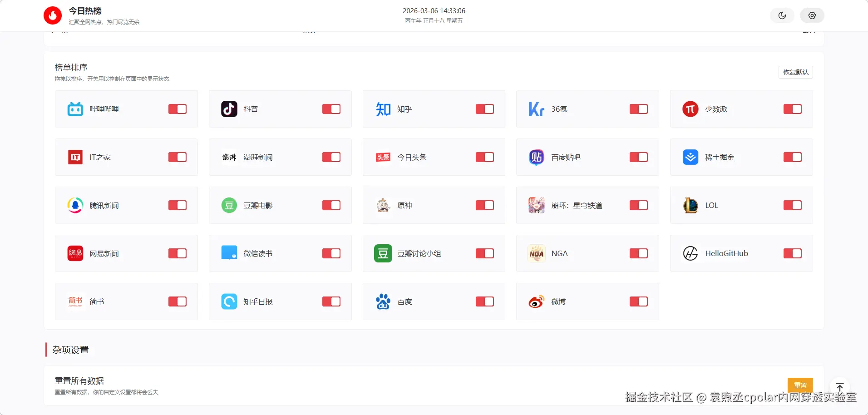Toggle the 崩坏：星穹铁道 switch
Image resolution: width=868 pixels, height=415 pixels.
click(639, 205)
